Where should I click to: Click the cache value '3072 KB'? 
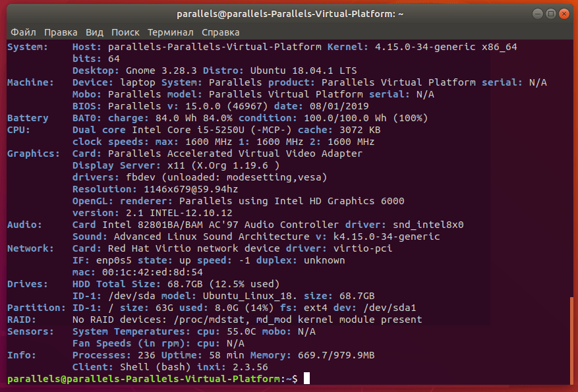point(360,130)
